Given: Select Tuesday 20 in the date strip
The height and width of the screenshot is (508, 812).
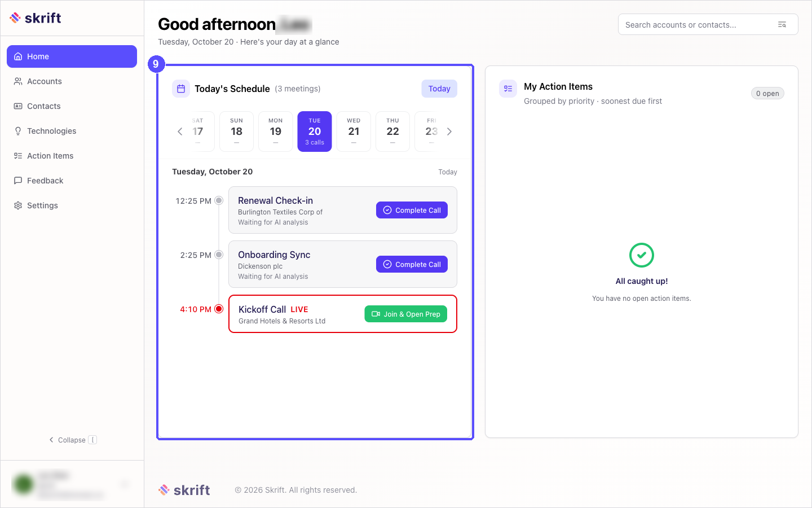Looking at the screenshot, I should 315,132.
